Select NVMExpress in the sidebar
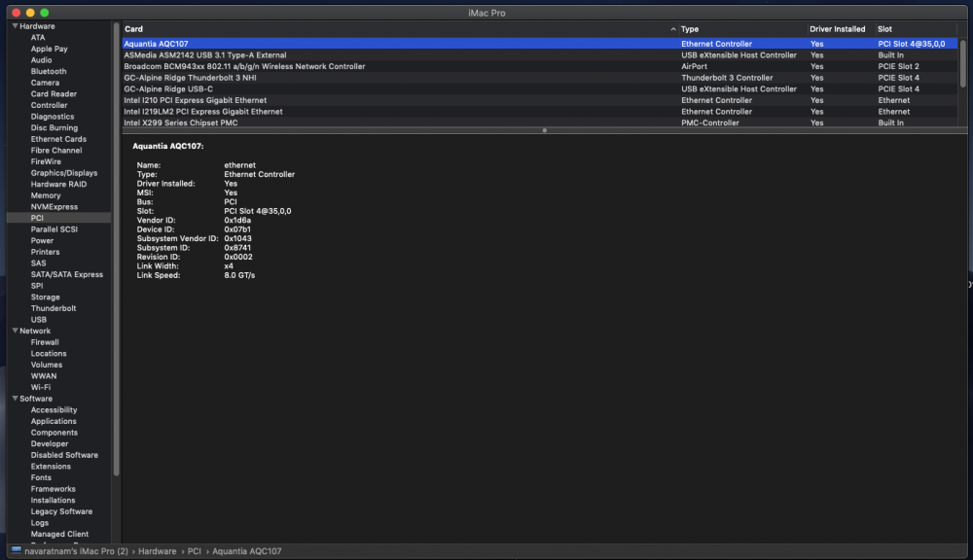 pos(54,206)
